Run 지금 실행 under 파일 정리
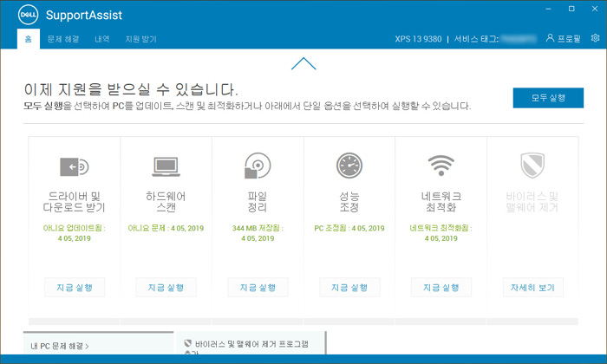The width and height of the screenshot is (607, 364). click(x=258, y=288)
